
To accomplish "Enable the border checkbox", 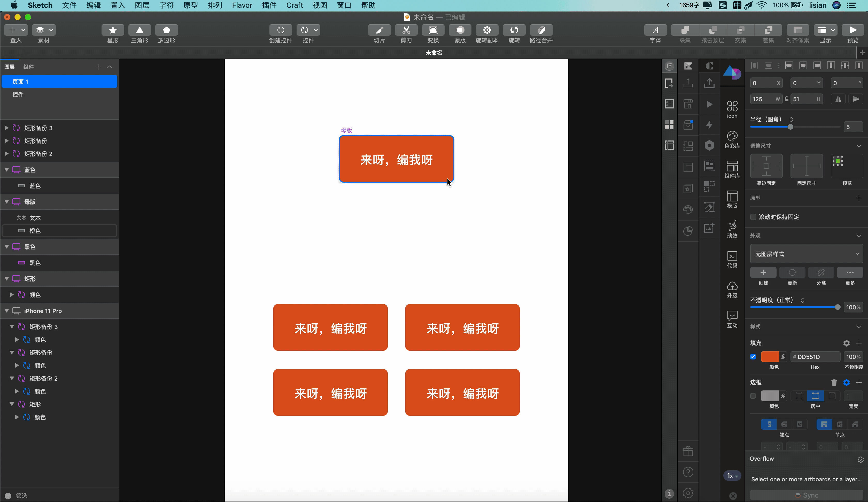I will coord(753,396).
